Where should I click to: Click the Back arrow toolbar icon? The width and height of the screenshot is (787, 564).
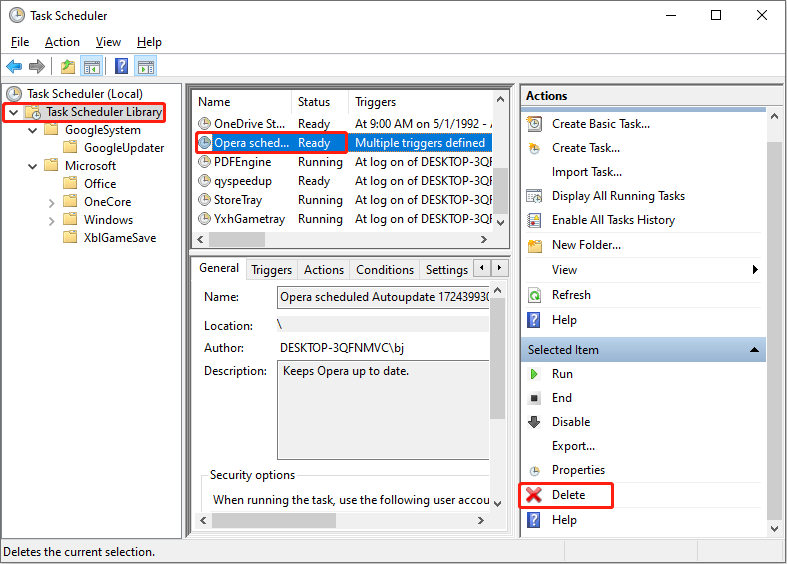tap(14, 66)
